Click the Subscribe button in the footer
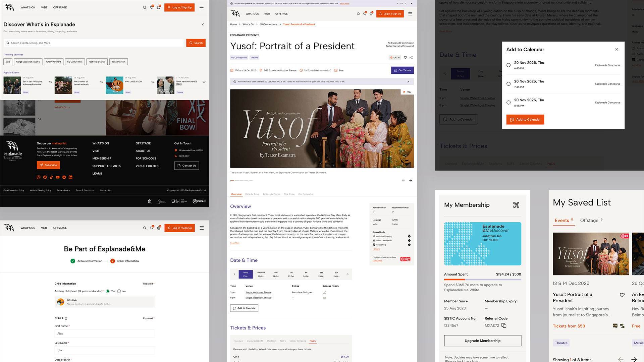Screen dimensions: 644x362 48,165
